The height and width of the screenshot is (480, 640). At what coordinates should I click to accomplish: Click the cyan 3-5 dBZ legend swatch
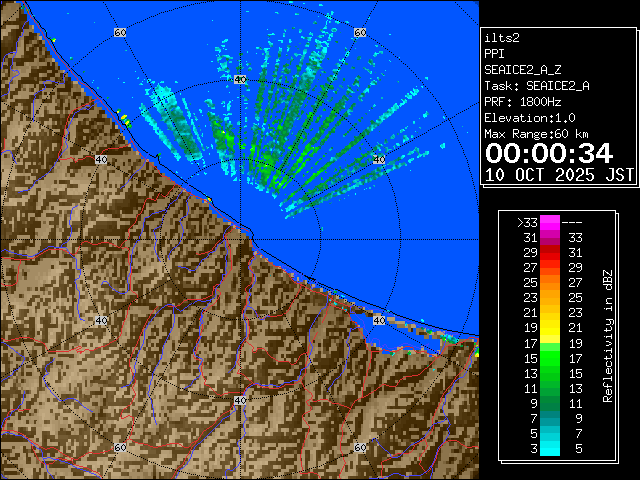[x=549, y=448]
